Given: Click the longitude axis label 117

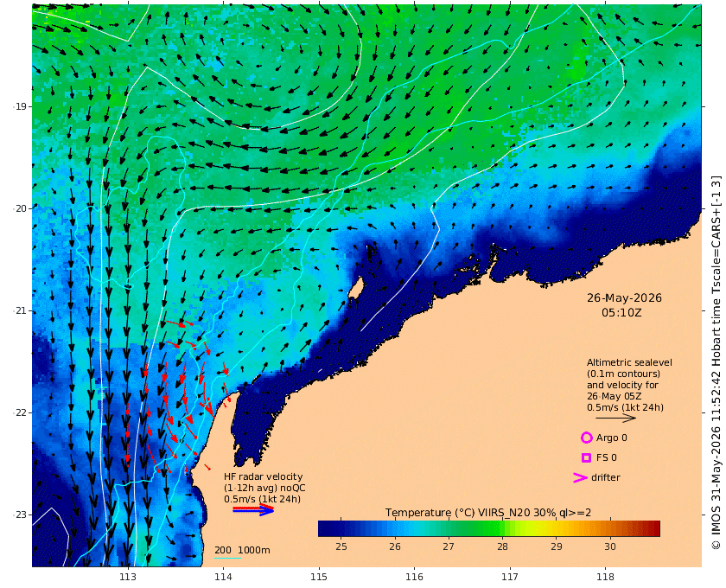Looking at the screenshot, I should tap(510, 577).
